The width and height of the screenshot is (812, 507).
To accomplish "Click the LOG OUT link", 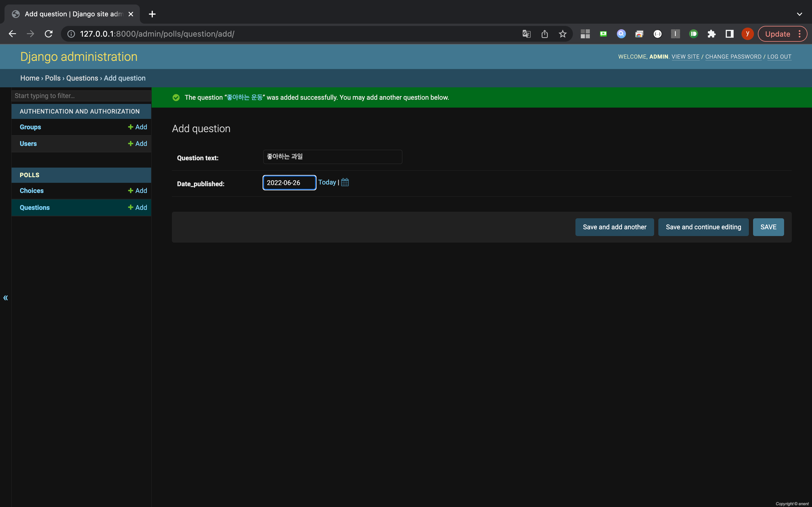I will tap(779, 57).
